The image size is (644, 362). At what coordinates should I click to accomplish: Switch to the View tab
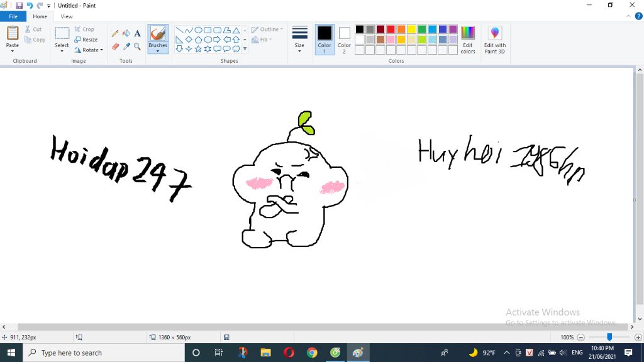point(67,16)
